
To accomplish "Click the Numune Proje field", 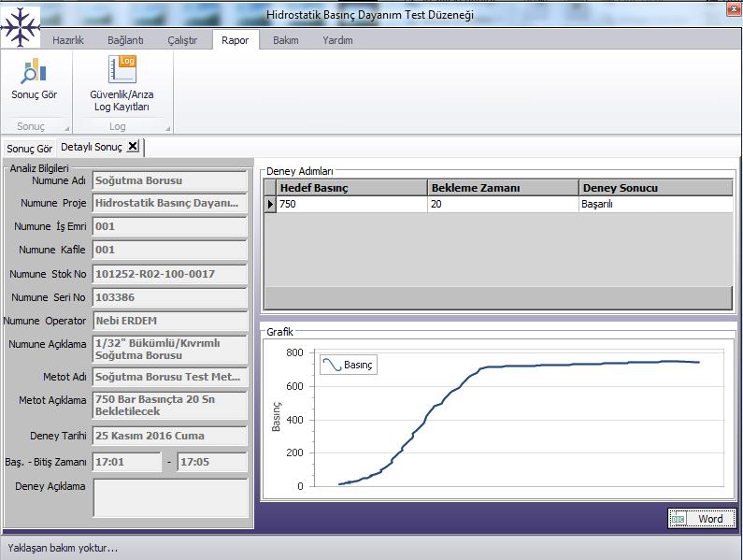I will pyautogui.click(x=170, y=203).
